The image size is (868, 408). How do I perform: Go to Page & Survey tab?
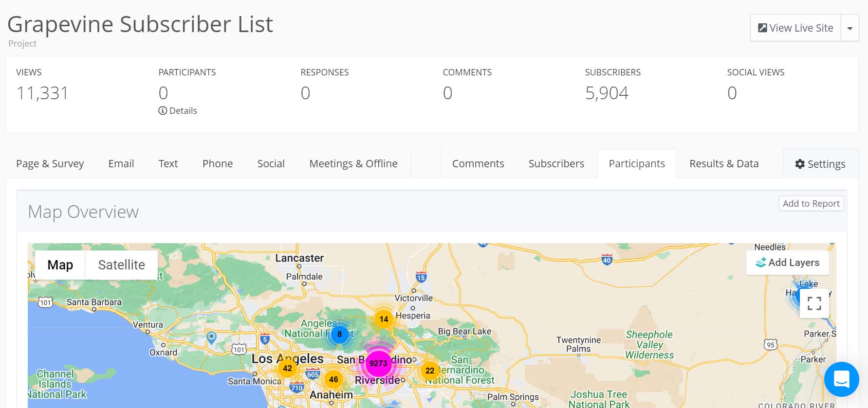(x=50, y=164)
